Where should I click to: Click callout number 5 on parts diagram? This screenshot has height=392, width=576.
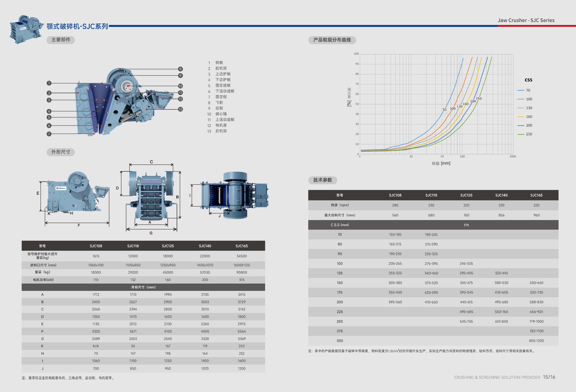(x=49, y=117)
